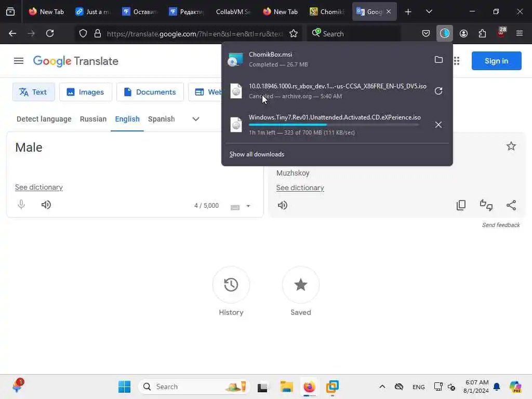Viewport: 532px width, 399px height.
Task: Open Firefox application menu
Action: 520,33
